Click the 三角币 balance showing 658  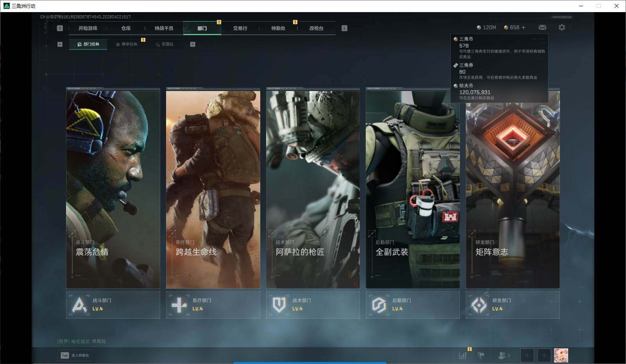512,27
